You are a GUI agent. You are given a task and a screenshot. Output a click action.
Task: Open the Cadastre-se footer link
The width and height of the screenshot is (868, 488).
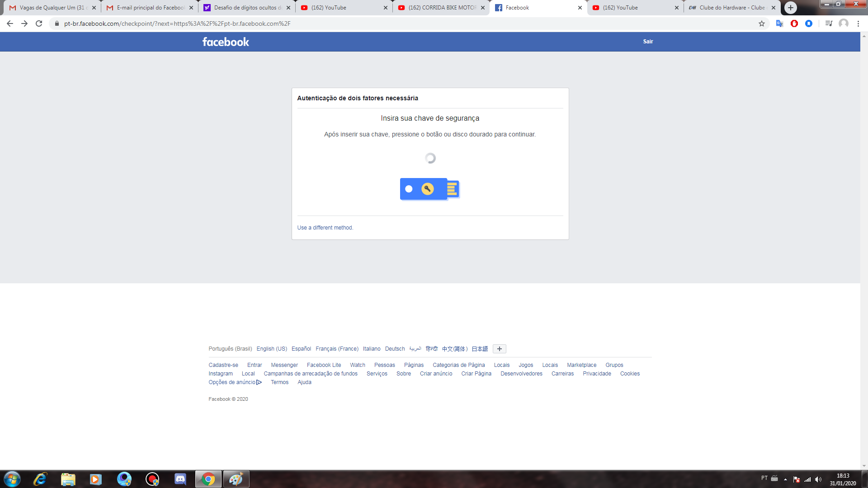(223, 365)
